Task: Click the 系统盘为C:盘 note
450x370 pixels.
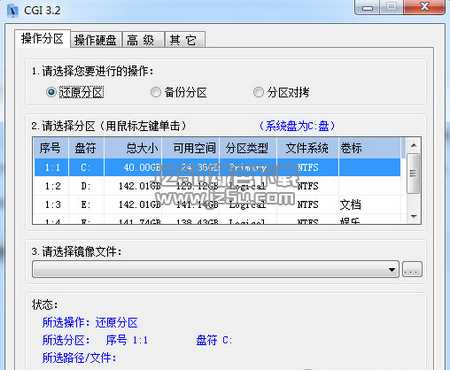Action: pyautogui.click(x=297, y=126)
